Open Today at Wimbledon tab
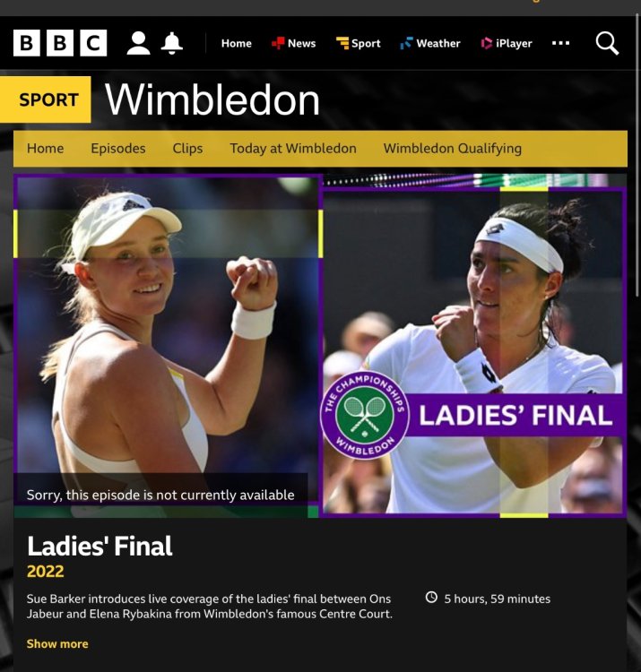Viewport: 641px width, 672px height. 293,148
